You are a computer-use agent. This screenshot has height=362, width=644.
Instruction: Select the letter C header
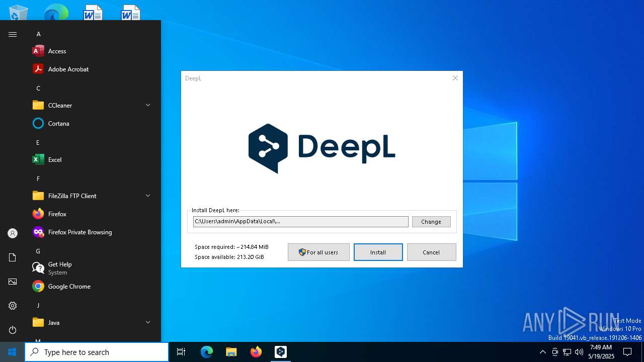[38, 88]
